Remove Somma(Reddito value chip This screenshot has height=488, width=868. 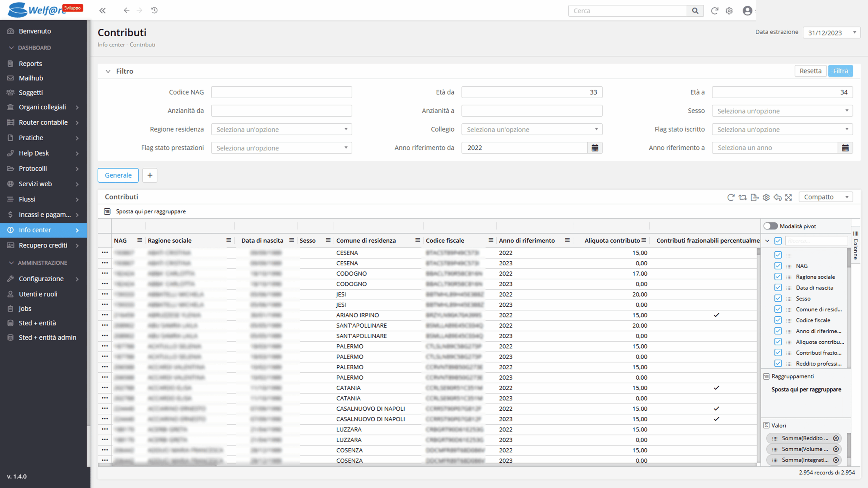(x=836, y=438)
